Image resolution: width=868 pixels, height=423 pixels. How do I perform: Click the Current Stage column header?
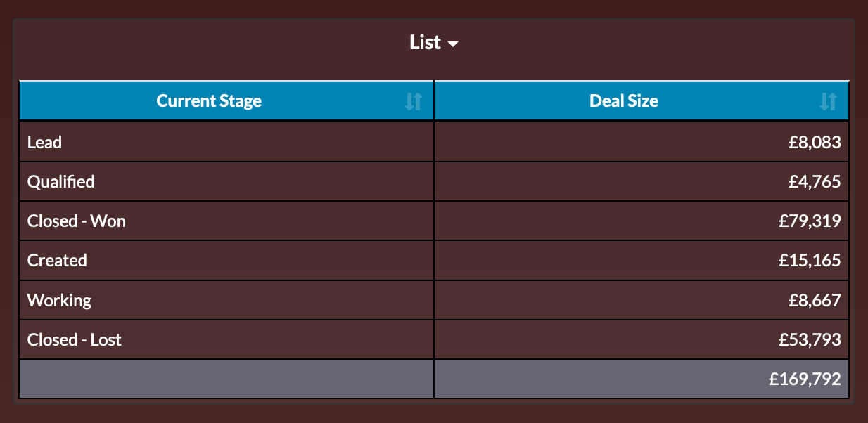(x=208, y=100)
